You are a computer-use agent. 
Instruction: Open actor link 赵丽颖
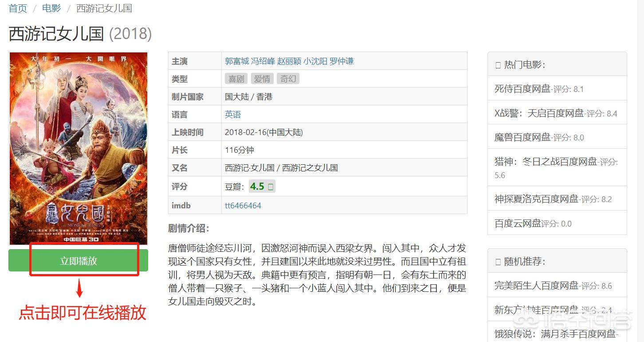tap(289, 61)
